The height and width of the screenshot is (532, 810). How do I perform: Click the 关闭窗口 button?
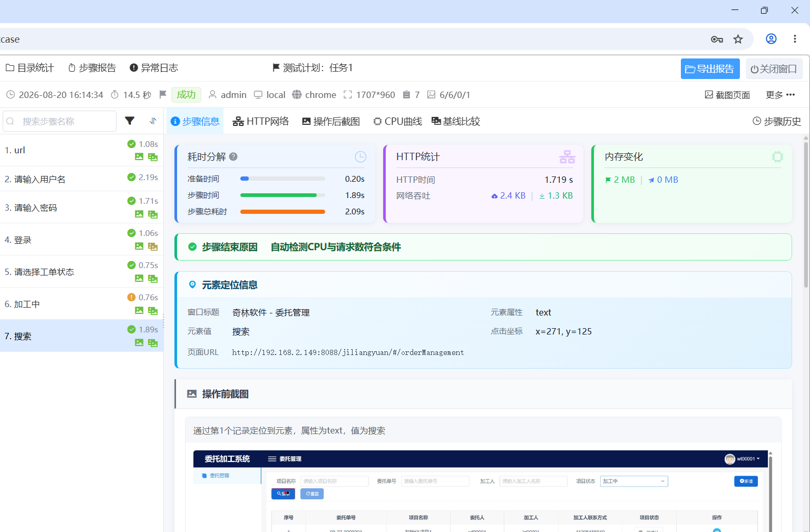(774, 69)
